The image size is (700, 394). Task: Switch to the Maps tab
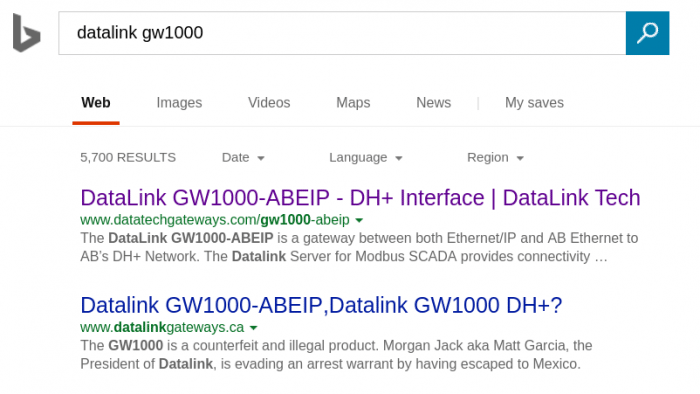point(353,103)
